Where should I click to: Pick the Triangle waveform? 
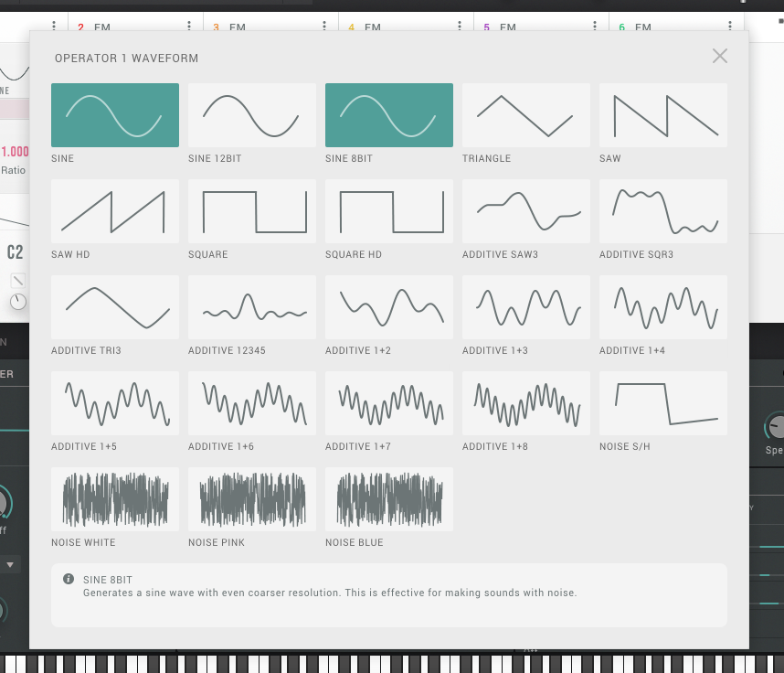pos(526,115)
